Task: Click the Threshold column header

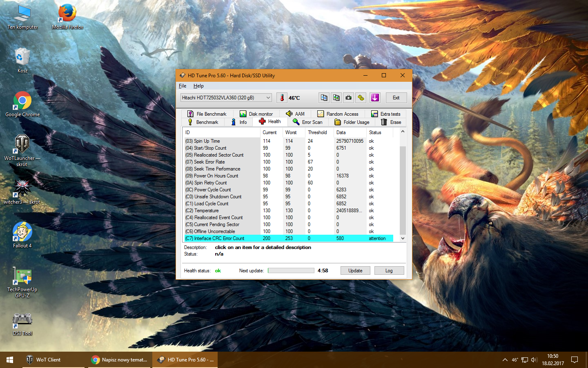Action: [x=319, y=132]
